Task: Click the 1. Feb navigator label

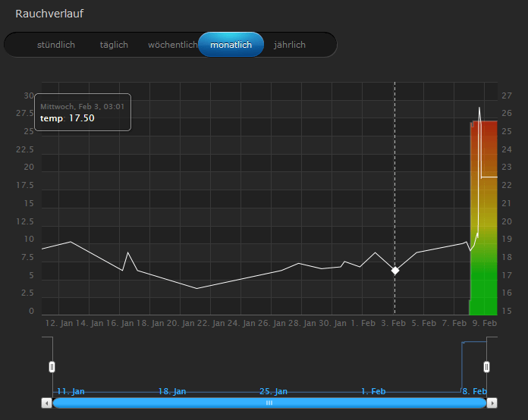Action: click(x=375, y=391)
